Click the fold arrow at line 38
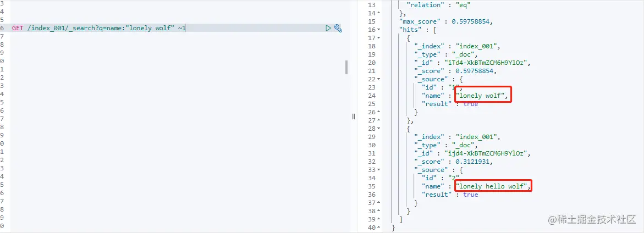 379,211
